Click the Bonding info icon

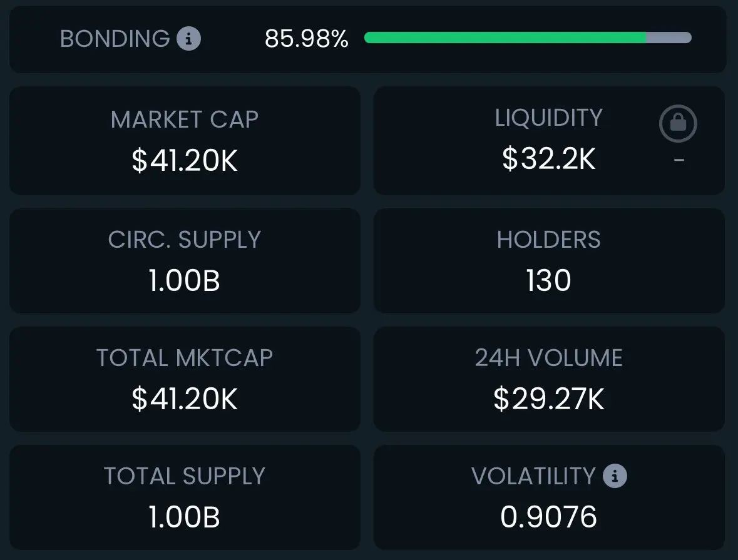[189, 39]
